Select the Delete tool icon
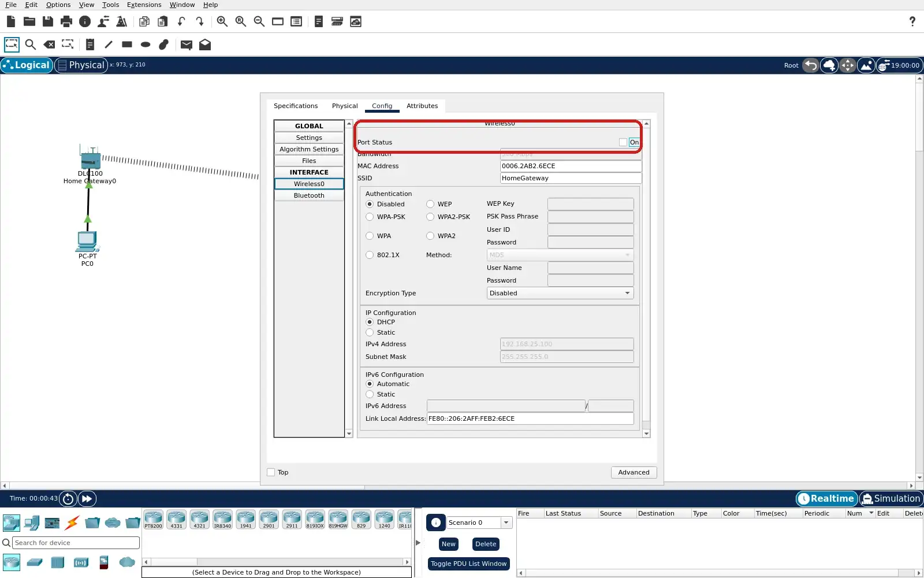The height and width of the screenshot is (578, 924). tap(49, 45)
